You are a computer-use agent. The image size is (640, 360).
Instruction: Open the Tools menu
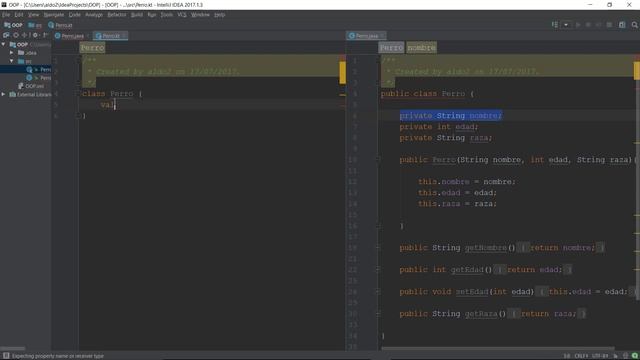pos(167,15)
